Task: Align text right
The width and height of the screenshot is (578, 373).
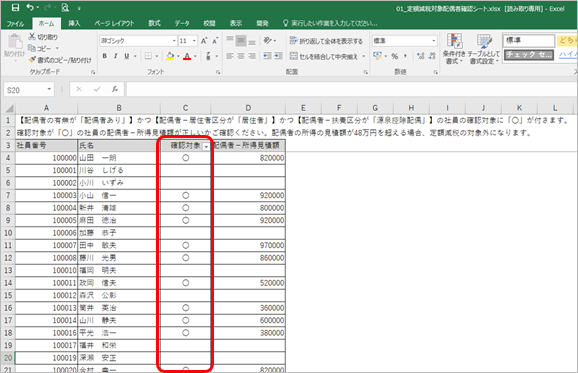Action: coord(252,56)
